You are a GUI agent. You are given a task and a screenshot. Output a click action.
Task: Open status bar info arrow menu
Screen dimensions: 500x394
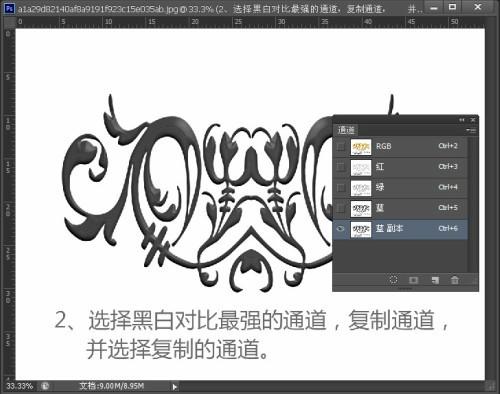(174, 387)
